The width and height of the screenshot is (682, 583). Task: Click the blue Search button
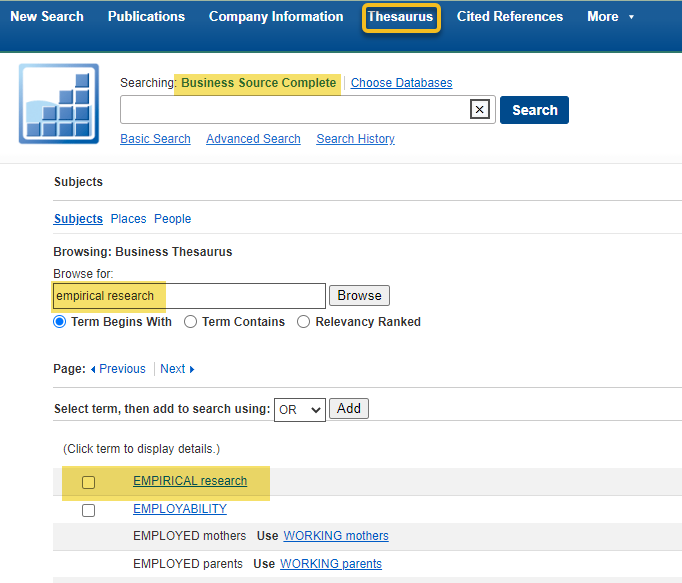(534, 110)
